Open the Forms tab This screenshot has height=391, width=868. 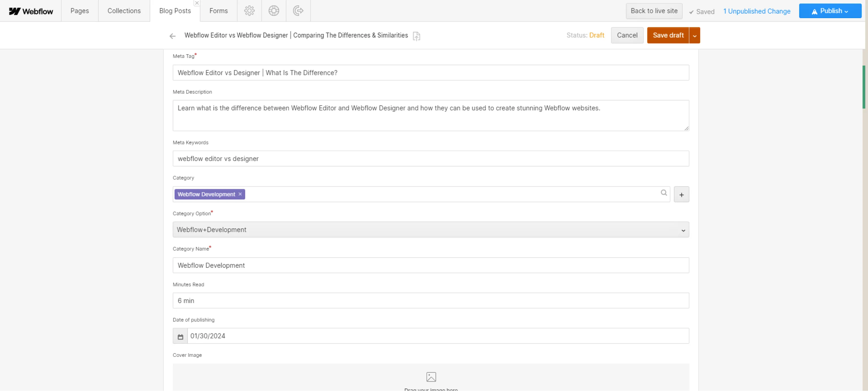click(218, 11)
